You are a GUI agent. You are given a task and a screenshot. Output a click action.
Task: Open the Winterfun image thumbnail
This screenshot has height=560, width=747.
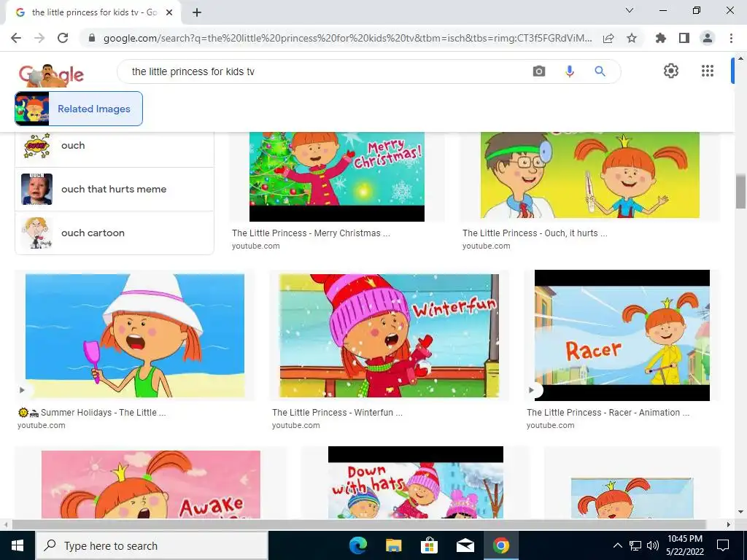(x=390, y=335)
